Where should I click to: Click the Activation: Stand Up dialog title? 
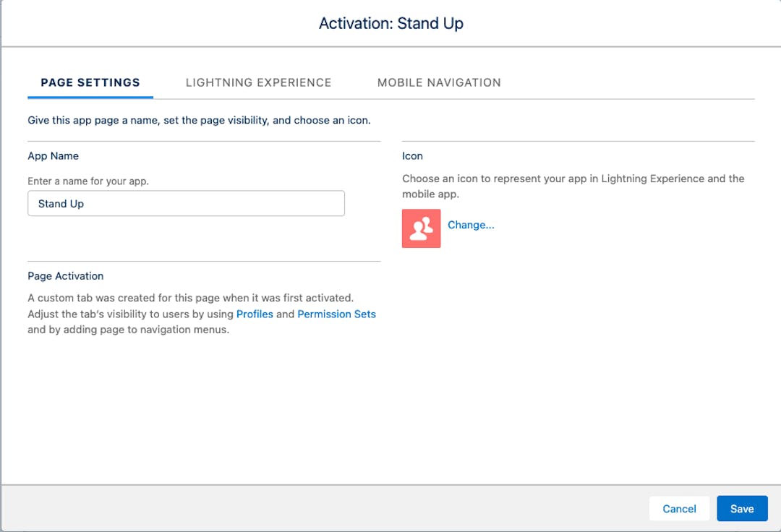click(x=390, y=23)
